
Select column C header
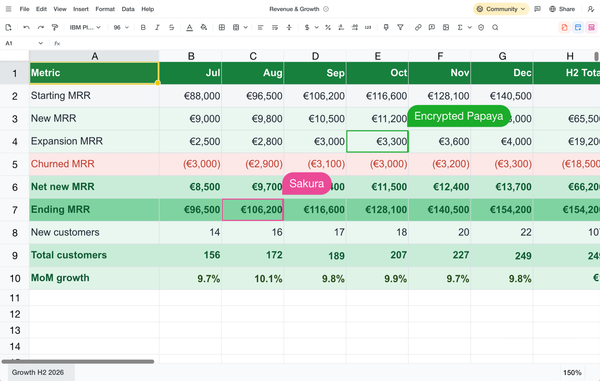(x=253, y=56)
